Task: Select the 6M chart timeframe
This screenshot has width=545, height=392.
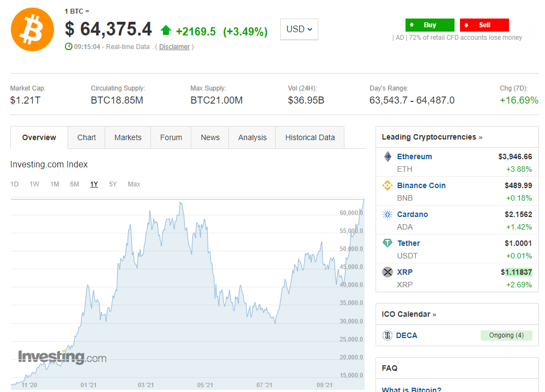Action: (74, 184)
